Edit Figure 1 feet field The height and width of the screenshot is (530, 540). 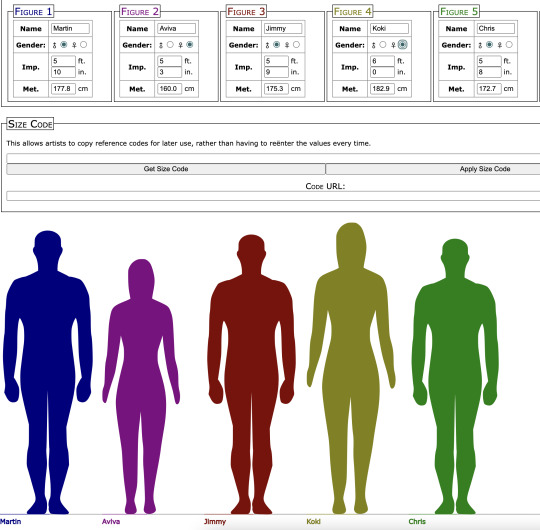63,61
